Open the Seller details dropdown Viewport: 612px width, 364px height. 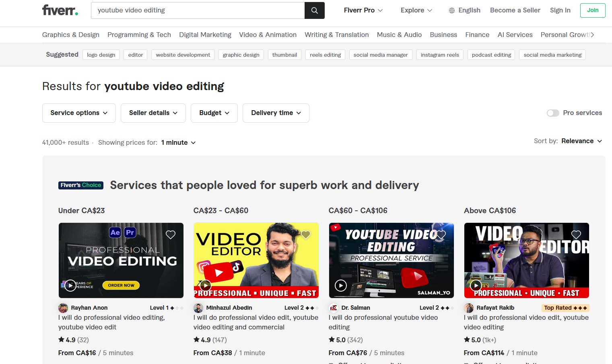coord(153,113)
